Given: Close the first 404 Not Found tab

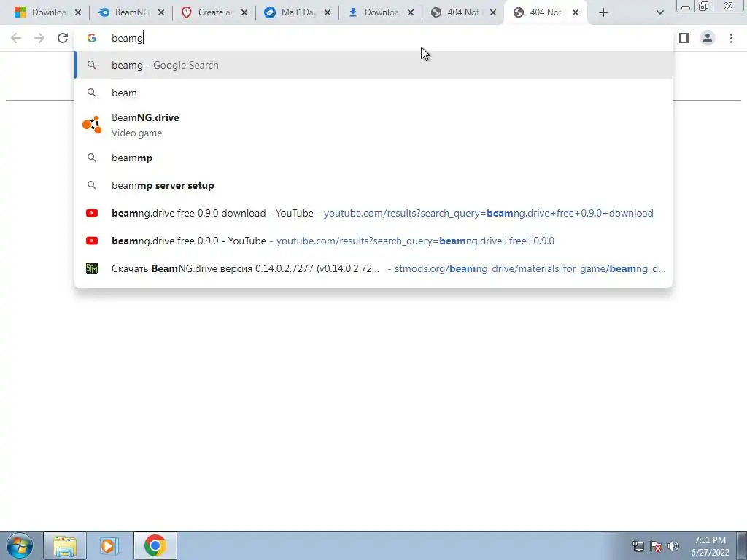Looking at the screenshot, I should pyautogui.click(x=494, y=13).
